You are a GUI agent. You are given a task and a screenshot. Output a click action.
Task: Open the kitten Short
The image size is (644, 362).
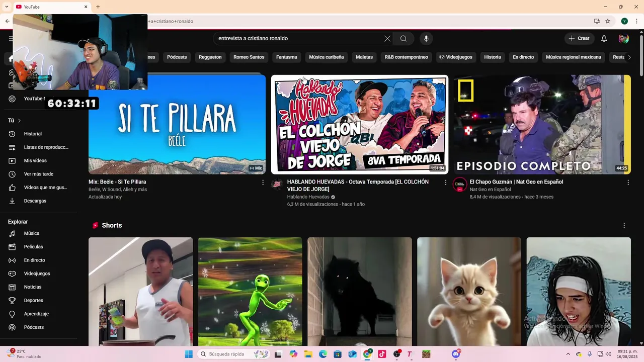(469, 292)
